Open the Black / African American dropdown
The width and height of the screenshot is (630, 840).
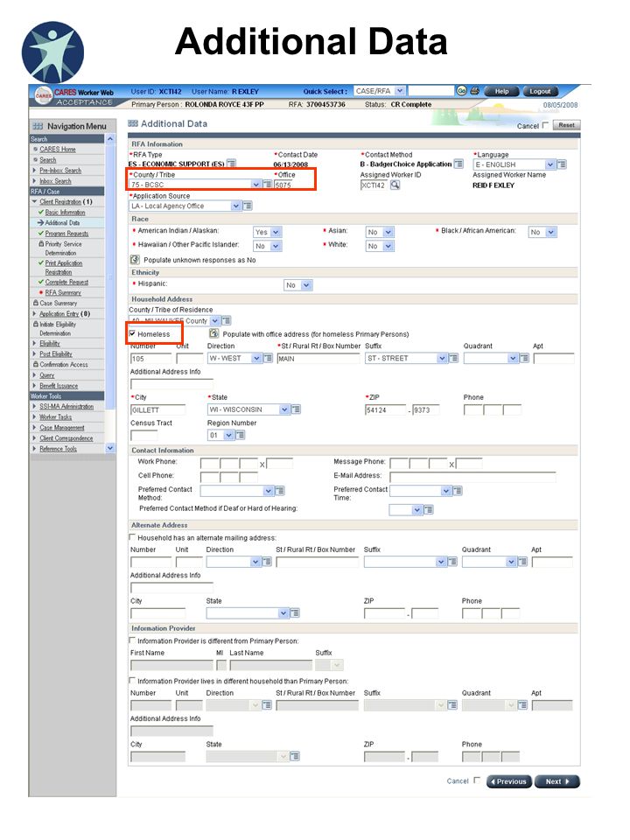[x=542, y=232]
